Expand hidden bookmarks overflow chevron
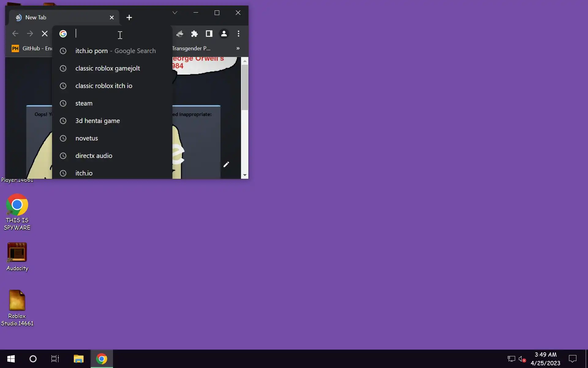This screenshot has height=368, width=588. pyautogui.click(x=238, y=48)
